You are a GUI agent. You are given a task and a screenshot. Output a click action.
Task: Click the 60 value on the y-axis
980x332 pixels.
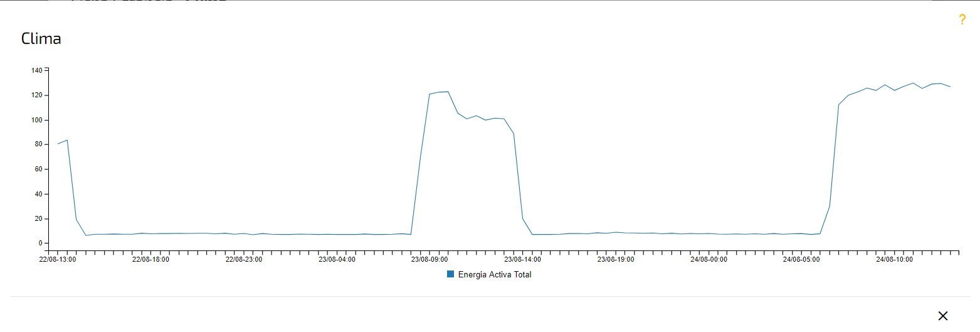(38, 169)
